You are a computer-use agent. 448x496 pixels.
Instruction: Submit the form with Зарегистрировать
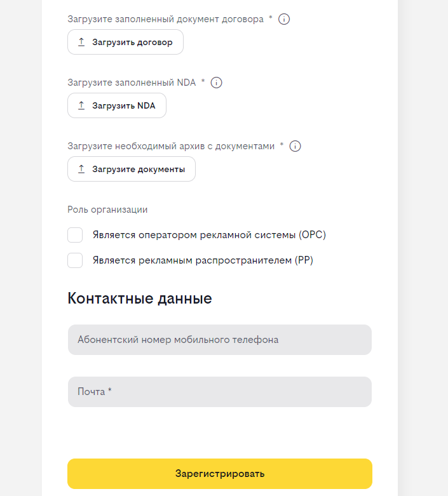pos(220,474)
